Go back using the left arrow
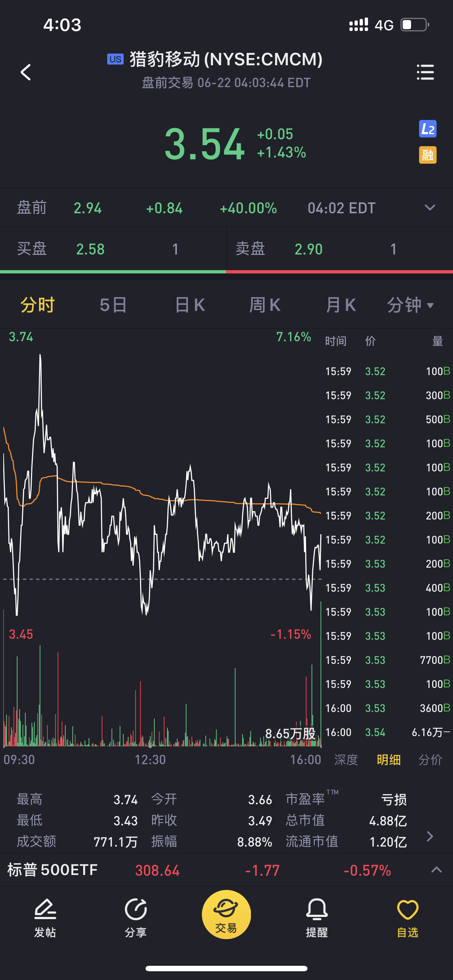 [x=26, y=72]
